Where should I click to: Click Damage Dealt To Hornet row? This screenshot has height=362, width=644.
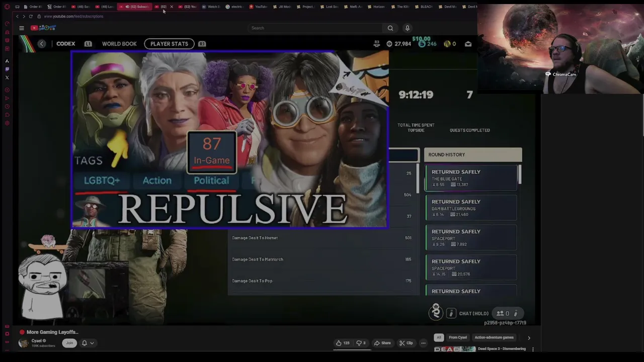pyautogui.click(x=322, y=238)
